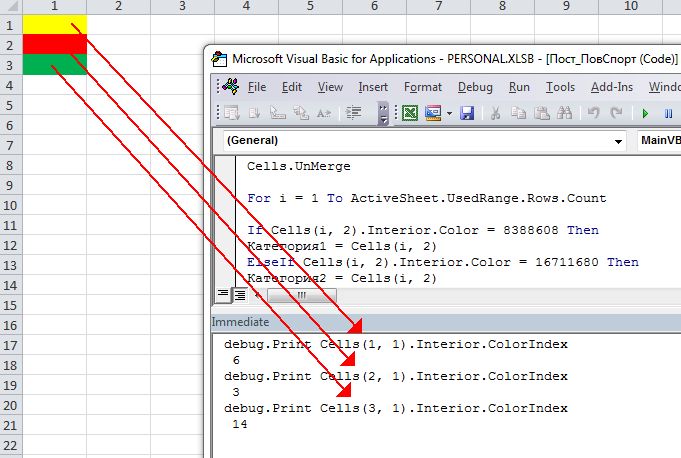
Task: Click the List Properties/Methods toolbar icon
Action: point(232,113)
